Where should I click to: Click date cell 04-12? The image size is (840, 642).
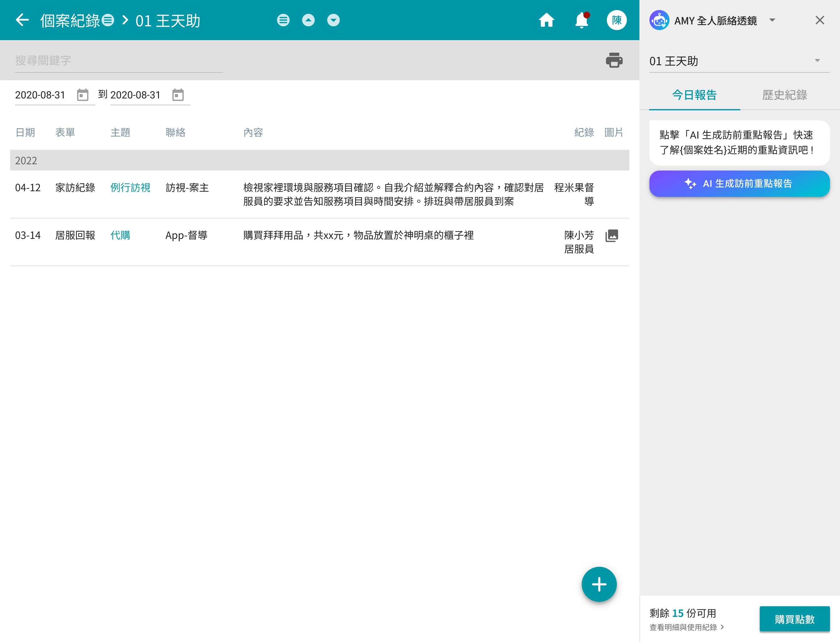[x=28, y=187]
